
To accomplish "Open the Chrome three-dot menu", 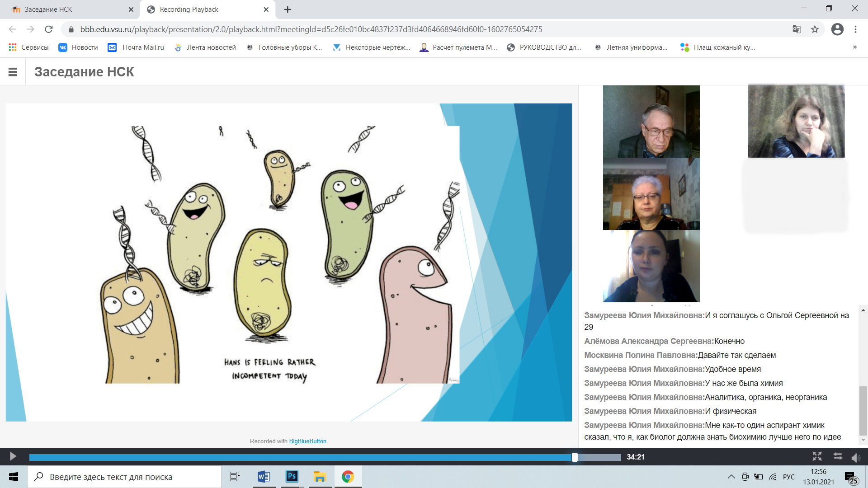I will [x=855, y=29].
